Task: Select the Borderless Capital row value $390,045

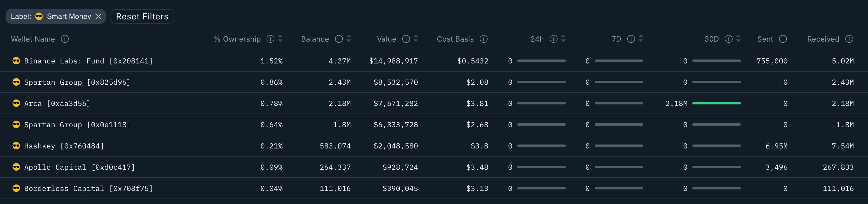Action: coord(400,189)
